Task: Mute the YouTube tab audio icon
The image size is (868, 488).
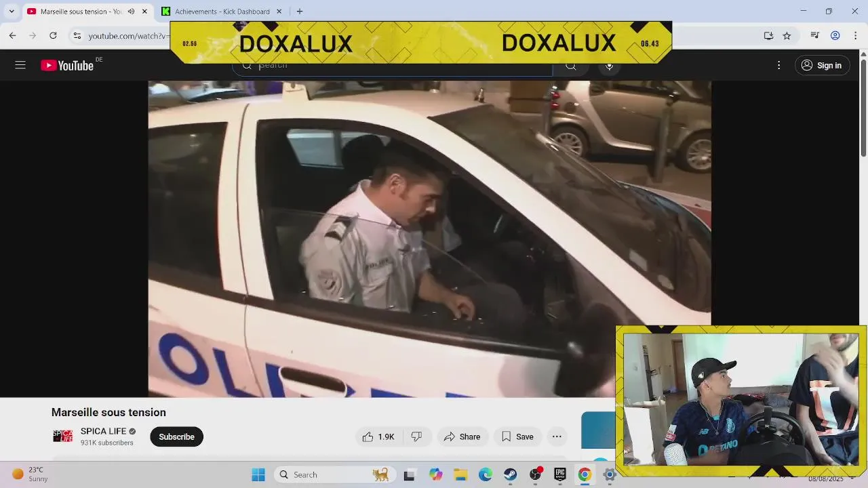Action: 131,12
